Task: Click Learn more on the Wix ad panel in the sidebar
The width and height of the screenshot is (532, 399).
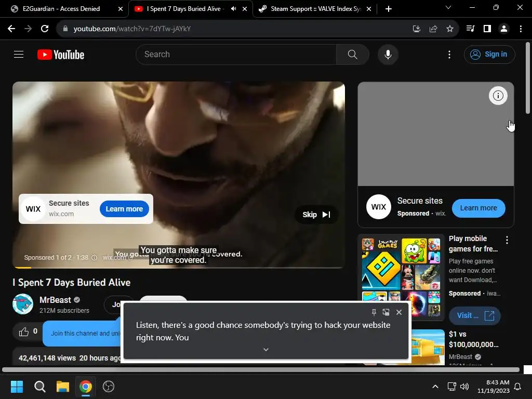Action: point(478,208)
